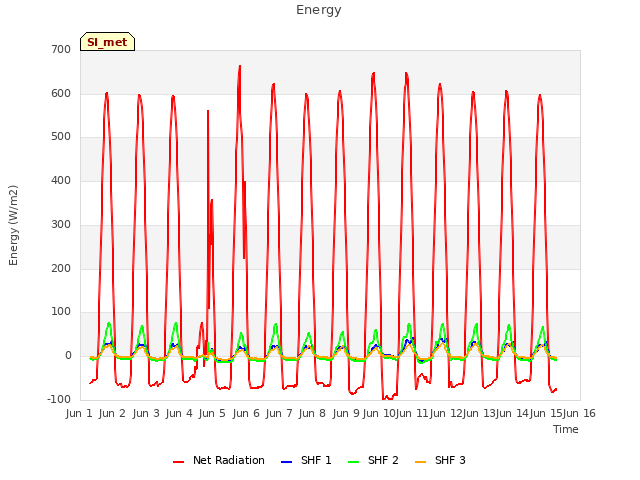Click the Jun 3 x-axis tick label
The width and height of the screenshot is (640, 480).
146,413
